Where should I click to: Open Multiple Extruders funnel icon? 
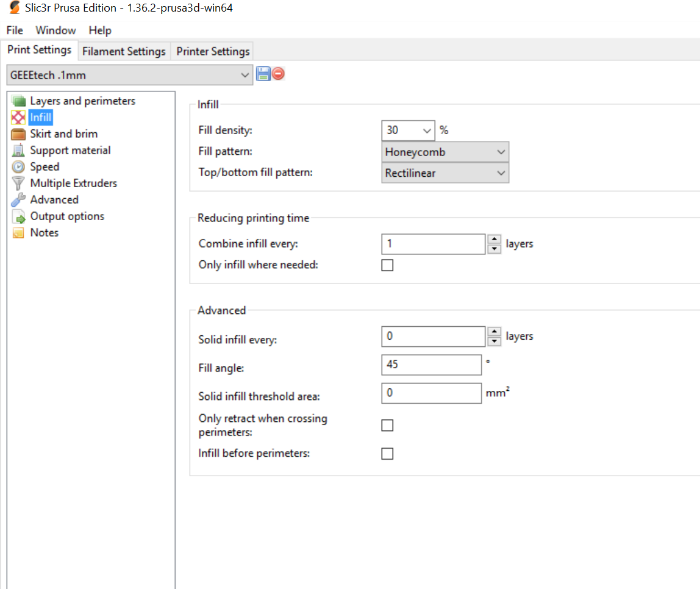(19, 184)
